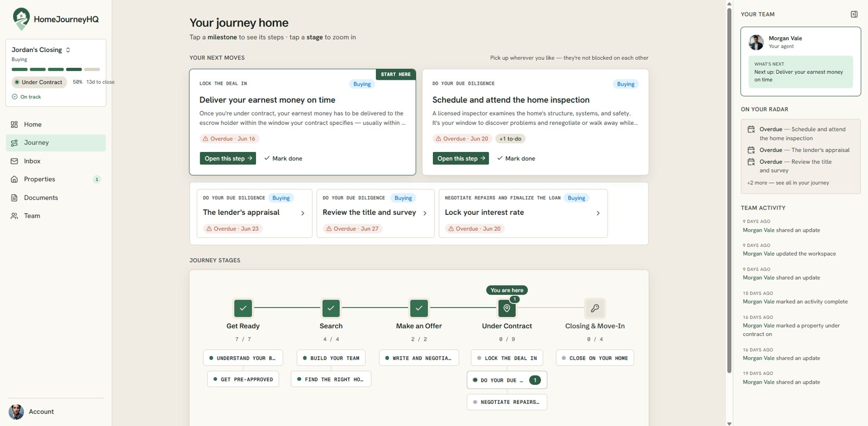868x426 pixels.
Task: Click the Journey route icon
Action: click(15, 143)
